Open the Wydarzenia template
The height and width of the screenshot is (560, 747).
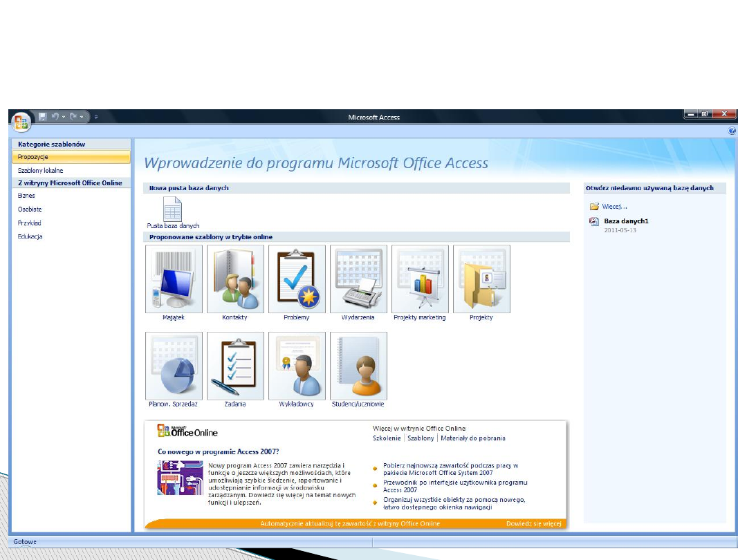pyautogui.click(x=358, y=279)
